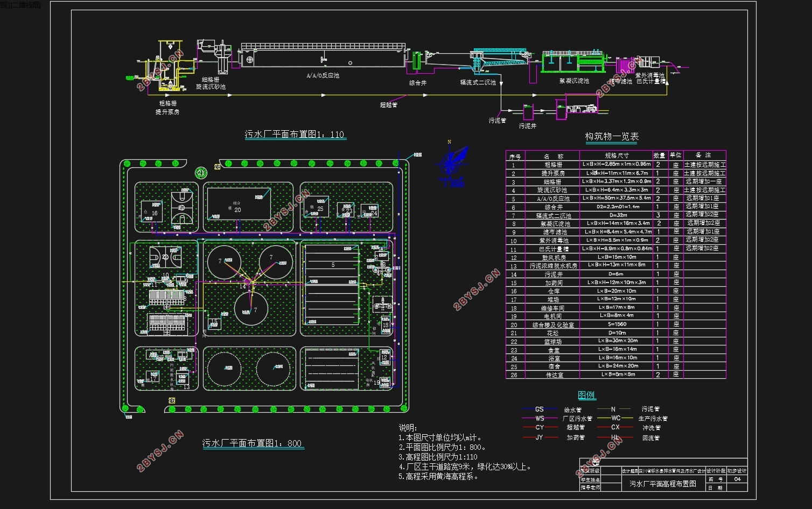Click legend line sample 'JY'
This screenshot has height=509, width=812.
(540, 437)
